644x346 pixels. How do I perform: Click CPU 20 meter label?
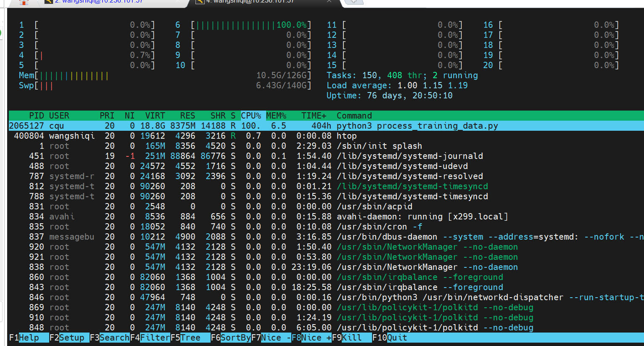[488, 65]
